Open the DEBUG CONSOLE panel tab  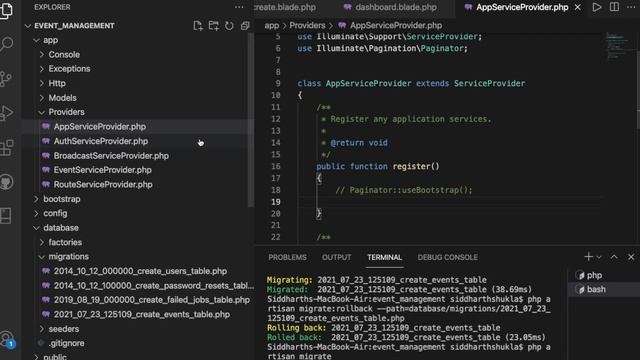[x=447, y=257]
